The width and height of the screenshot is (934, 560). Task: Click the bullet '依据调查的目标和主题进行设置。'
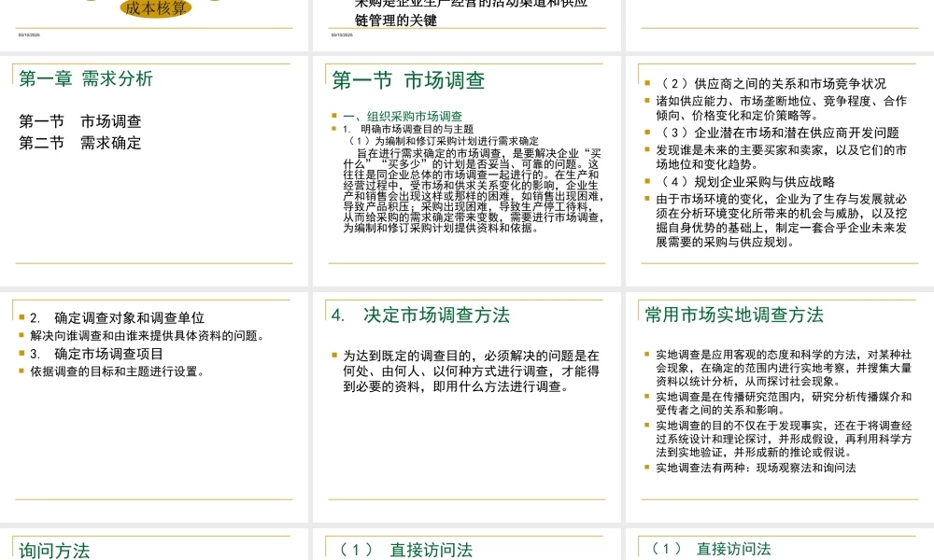118,372
